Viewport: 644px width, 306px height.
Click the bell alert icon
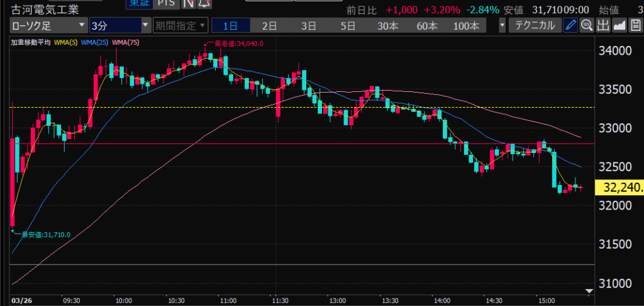point(204,4)
